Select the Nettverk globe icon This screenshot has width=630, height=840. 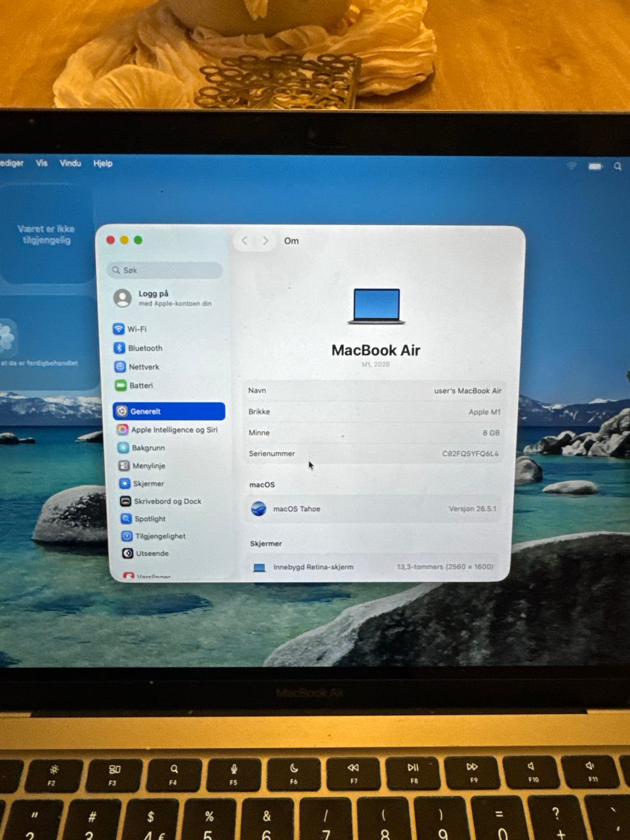pyautogui.click(x=120, y=367)
